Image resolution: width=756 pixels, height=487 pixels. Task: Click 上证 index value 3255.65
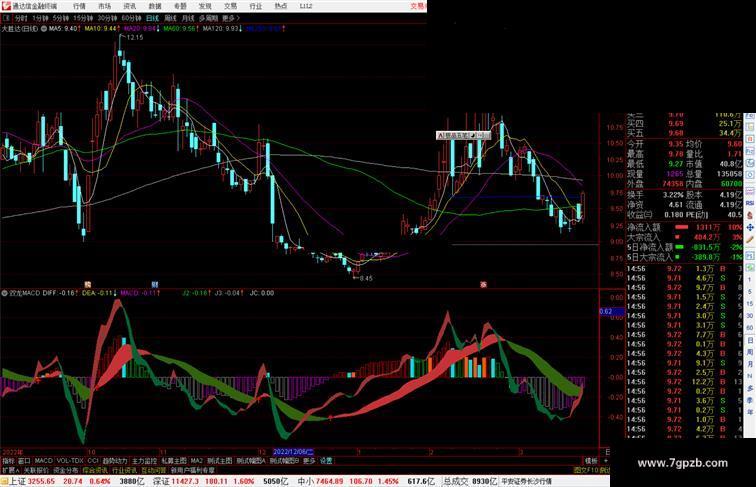click(x=41, y=481)
